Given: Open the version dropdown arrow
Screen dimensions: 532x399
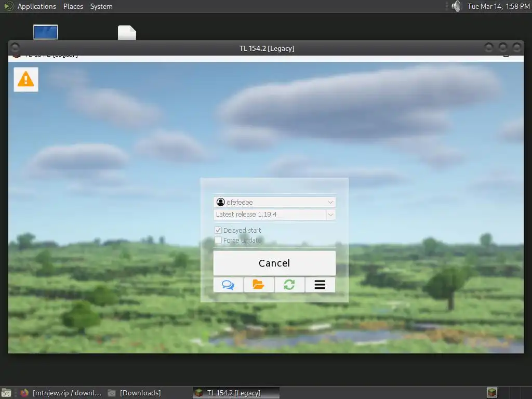Looking at the screenshot, I should pyautogui.click(x=330, y=215).
